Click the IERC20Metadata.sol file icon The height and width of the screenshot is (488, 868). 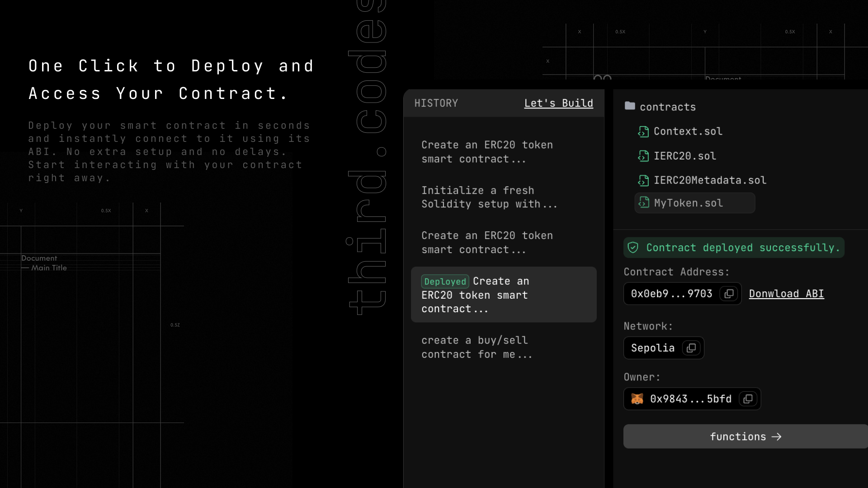pos(644,180)
